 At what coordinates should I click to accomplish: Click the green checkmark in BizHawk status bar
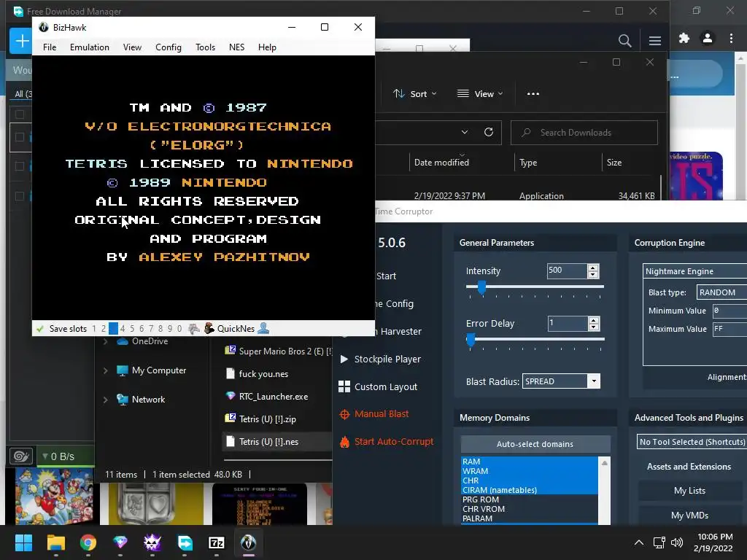point(40,329)
